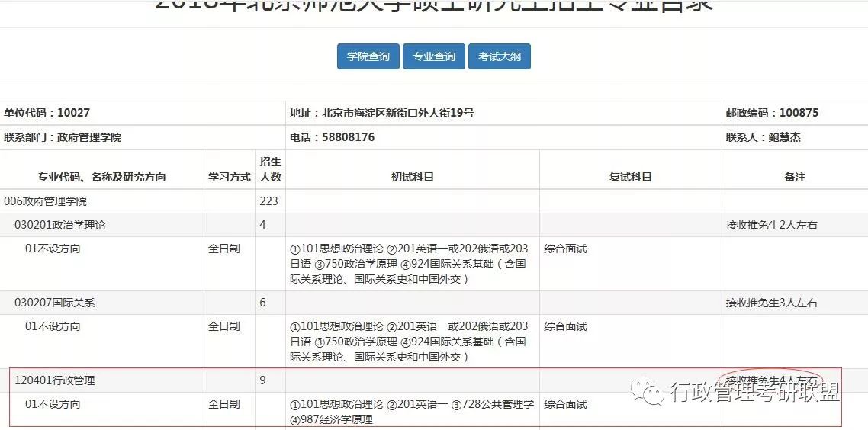The image size is (868, 430).
Task: Click the 学习方式 column header
Action: (229, 177)
